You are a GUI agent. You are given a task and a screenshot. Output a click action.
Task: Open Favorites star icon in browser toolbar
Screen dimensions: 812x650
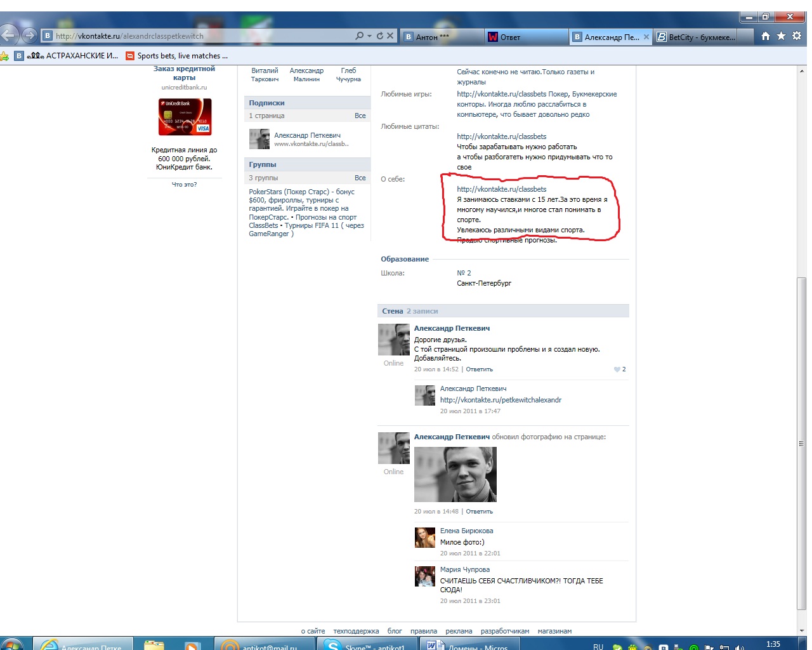[x=781, y=36]
